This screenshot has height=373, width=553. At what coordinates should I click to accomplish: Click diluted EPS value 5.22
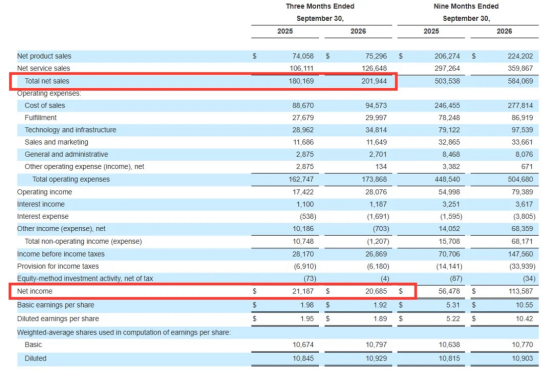coord(453,319)
